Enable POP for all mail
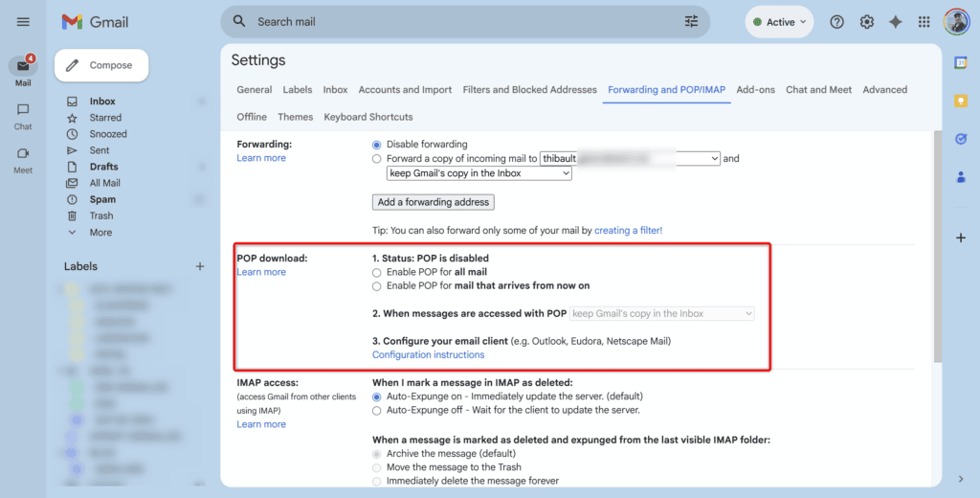Viewport: 980px width, 498px height. tap(376, 273)
